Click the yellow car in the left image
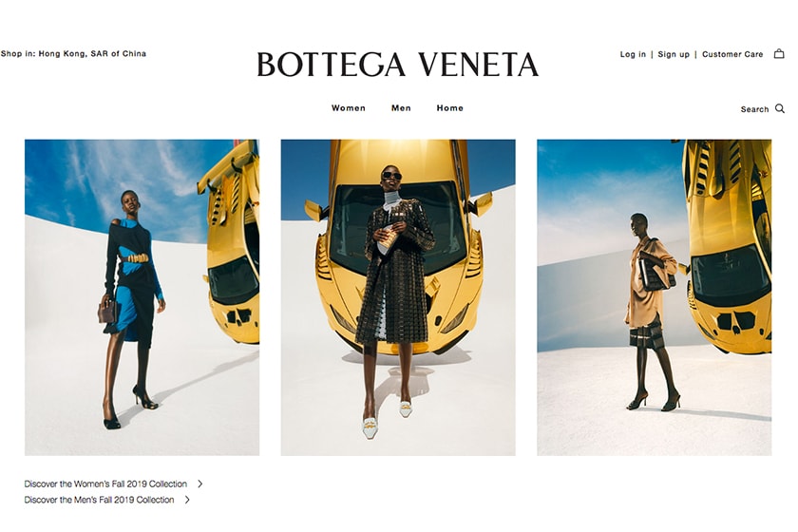 (232, 244)
